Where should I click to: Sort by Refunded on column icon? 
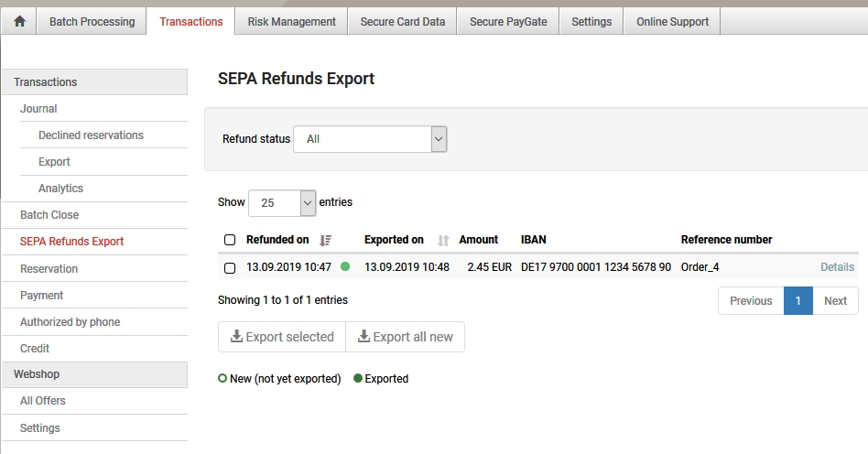tap(326, 241)
